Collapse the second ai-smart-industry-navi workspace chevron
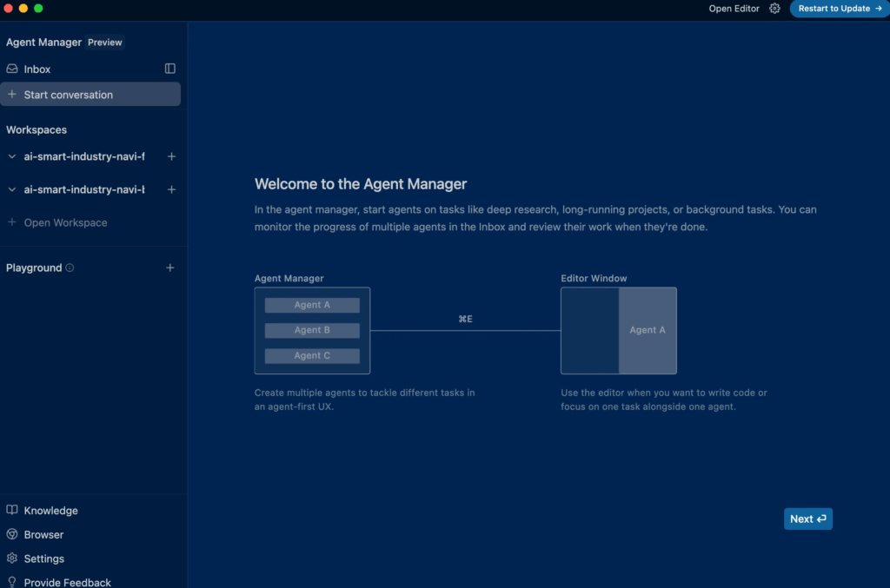 [12, 189]
